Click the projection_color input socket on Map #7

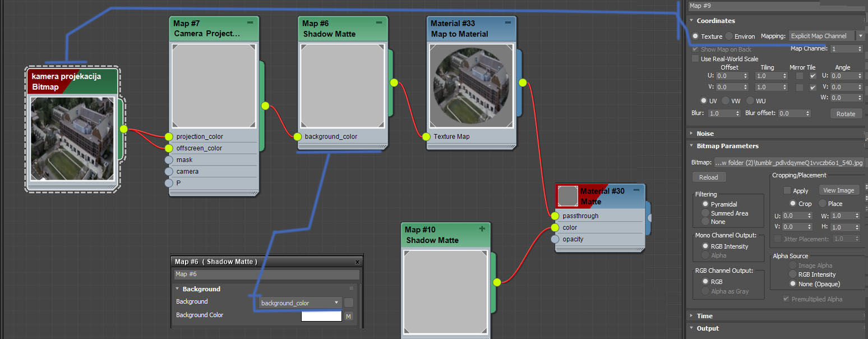click(x=169, y=136)
